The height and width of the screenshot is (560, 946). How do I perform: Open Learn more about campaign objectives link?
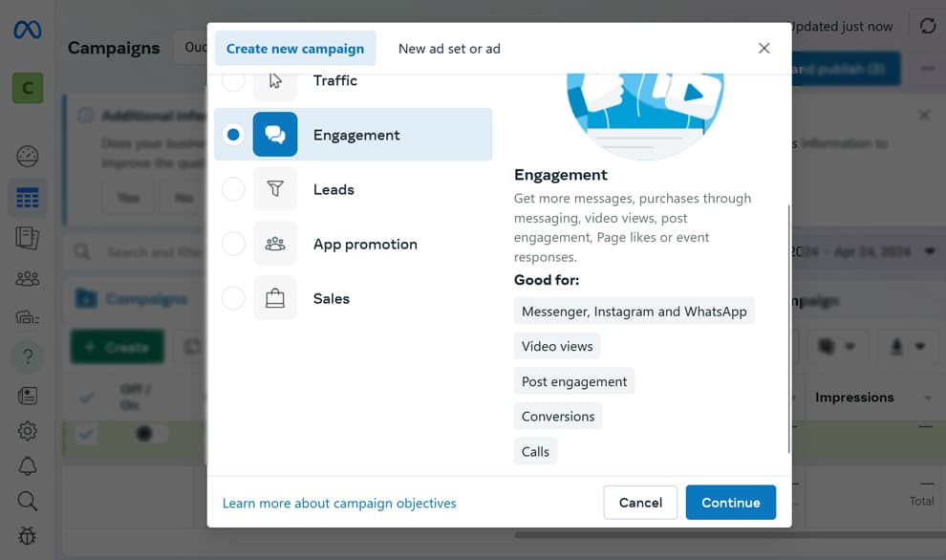click(339, 503)
